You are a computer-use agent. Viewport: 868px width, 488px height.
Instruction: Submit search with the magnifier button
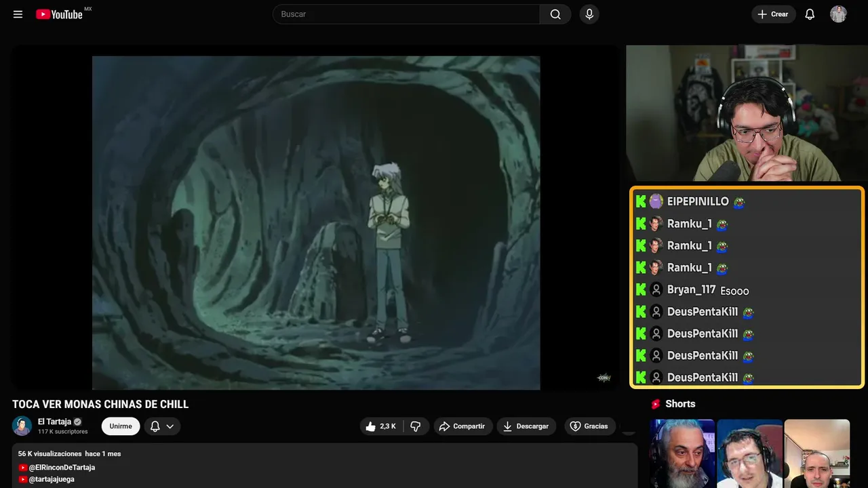(x=555, y=14)
